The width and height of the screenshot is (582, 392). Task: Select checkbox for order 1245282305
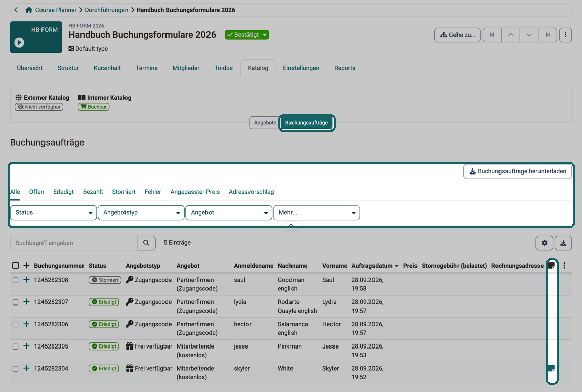click(15, 346)
